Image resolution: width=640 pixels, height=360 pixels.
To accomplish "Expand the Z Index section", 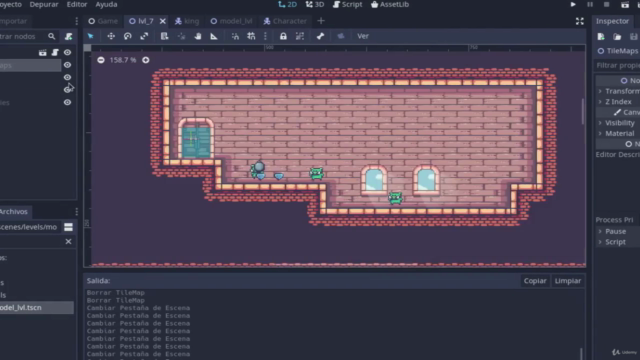I will (x=618, y=102).
